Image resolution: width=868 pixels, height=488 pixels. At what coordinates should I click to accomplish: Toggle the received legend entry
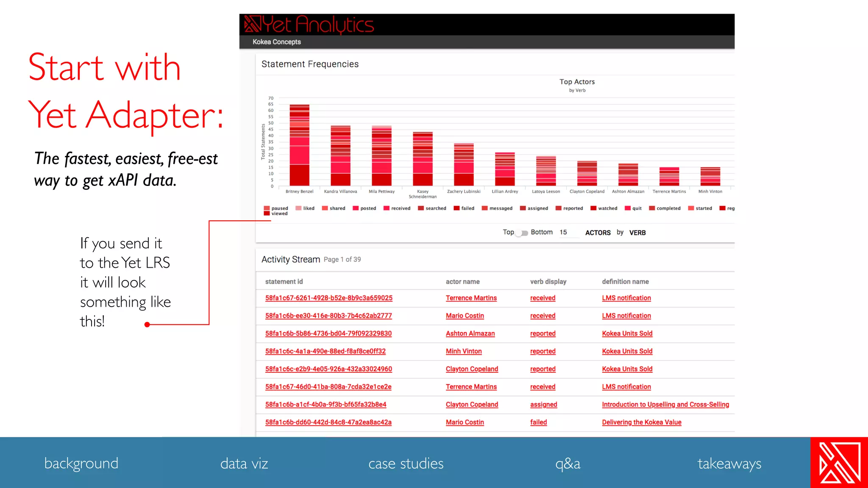tap(397, 208)
